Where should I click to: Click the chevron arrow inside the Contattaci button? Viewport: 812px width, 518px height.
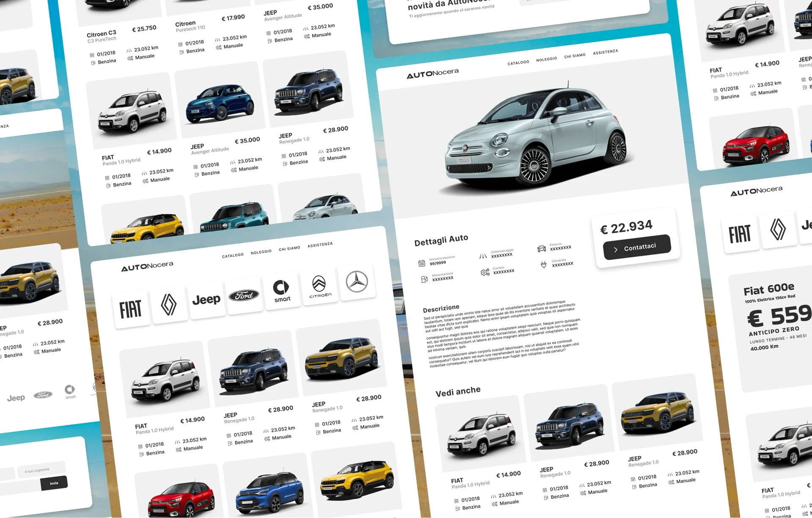615,249
